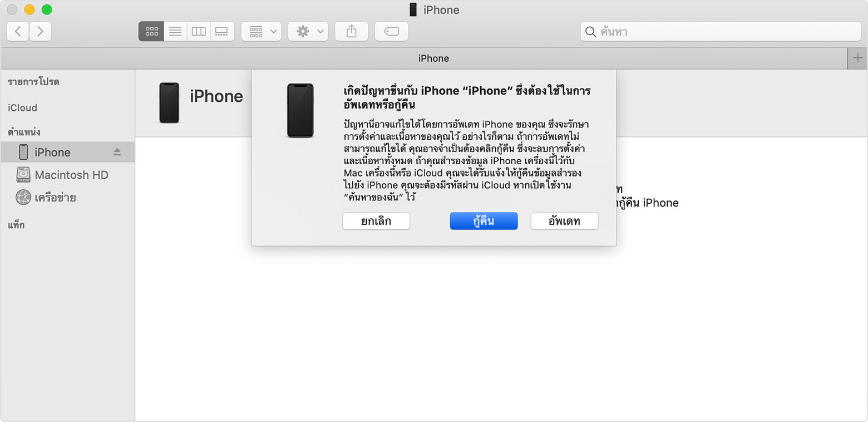Click the blue กู้คืน button
Viewport: 868px width, 422px height.
(484, 221)
